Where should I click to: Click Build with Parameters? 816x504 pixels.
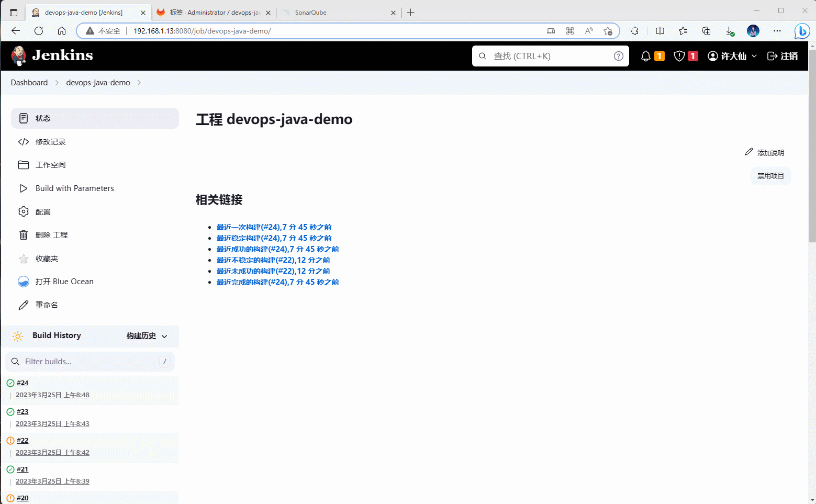click(75, 188)
